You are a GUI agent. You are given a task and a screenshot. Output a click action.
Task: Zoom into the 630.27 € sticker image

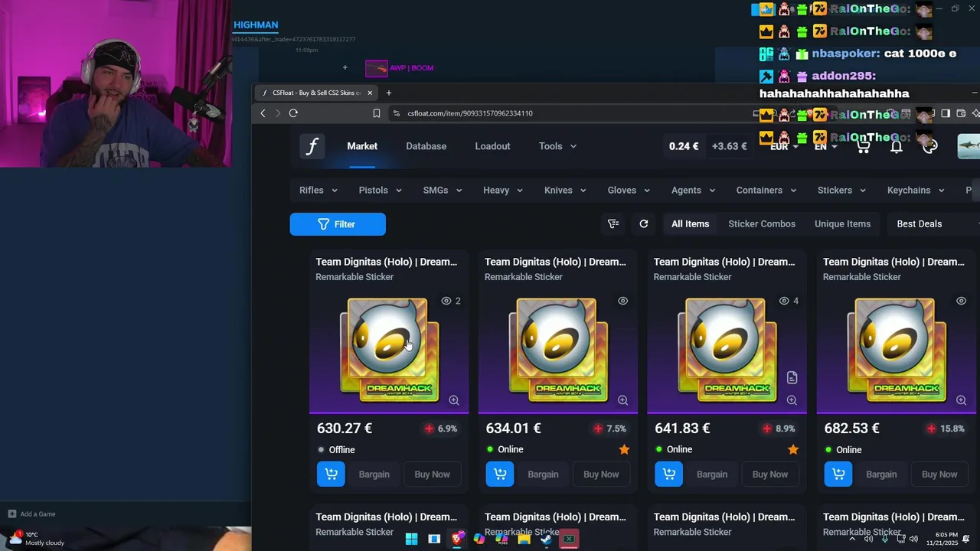click(454, 400)
